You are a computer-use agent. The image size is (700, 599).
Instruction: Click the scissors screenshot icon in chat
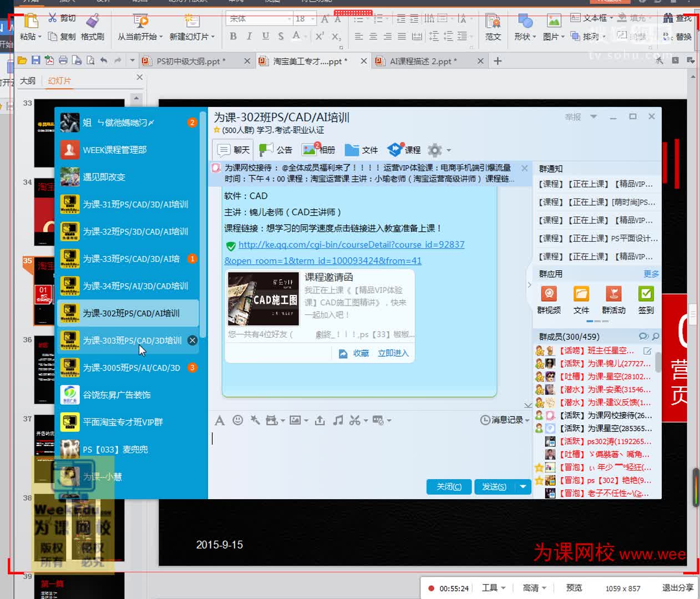355,420
